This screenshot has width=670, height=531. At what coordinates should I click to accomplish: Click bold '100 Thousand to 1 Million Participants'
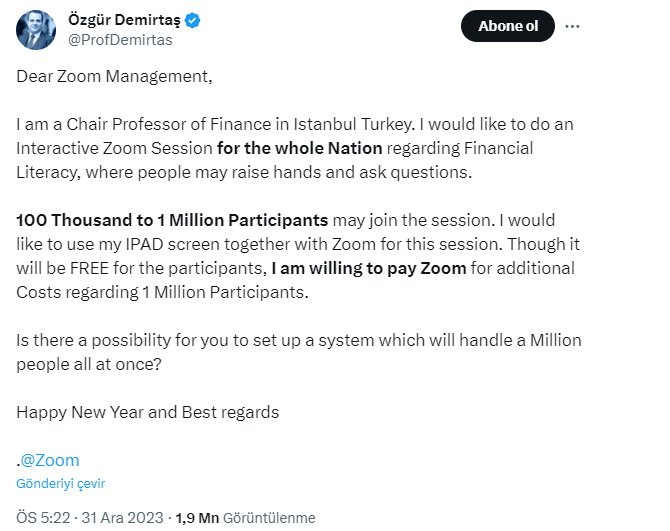172,218
